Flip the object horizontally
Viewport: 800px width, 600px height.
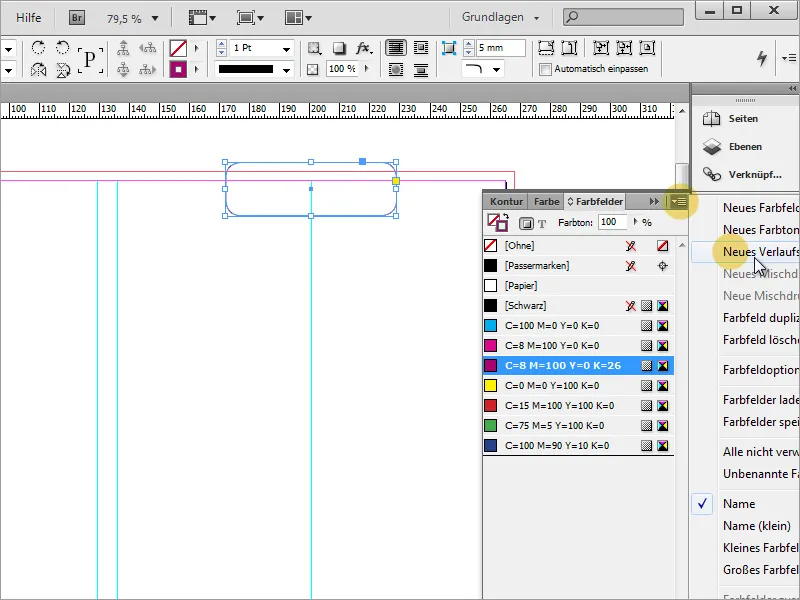pyautogui.click(x=38, y=69)
